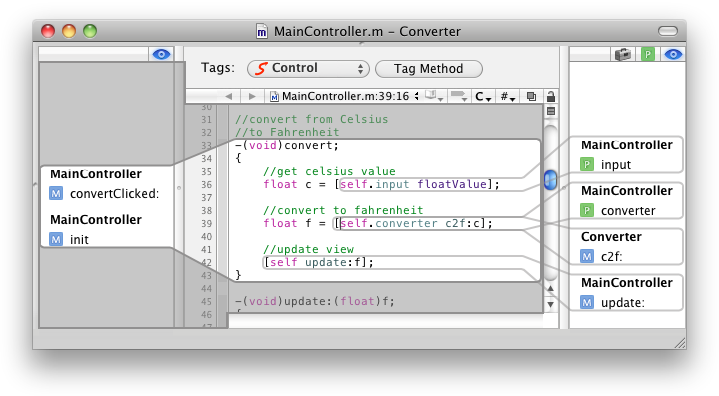
Task: Toggle the editor lock icon
Action: pyautogui.click(x=551, y=96)
